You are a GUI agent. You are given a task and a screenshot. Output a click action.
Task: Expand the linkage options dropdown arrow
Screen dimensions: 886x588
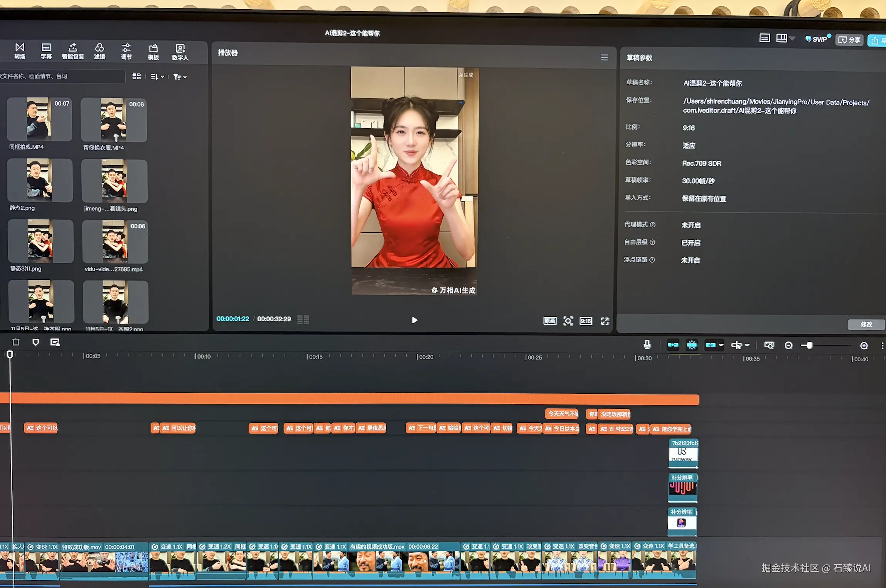pyautogui.click(x=721, y=345)
